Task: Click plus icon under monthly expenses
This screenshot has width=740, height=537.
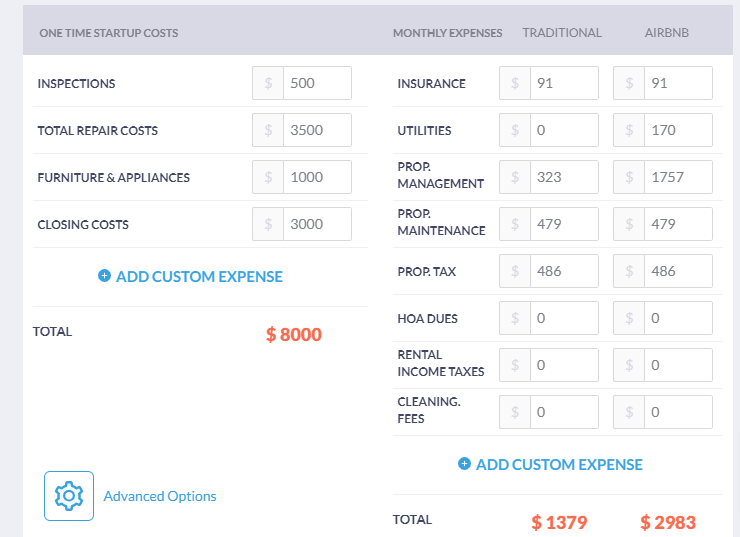Action: [x=464, y=464]
